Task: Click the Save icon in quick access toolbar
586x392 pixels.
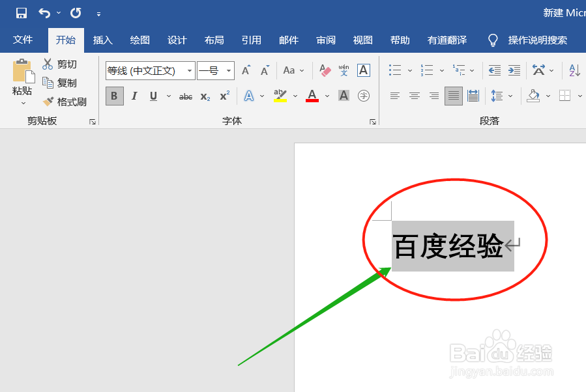Action: click(x=22, y=13)
